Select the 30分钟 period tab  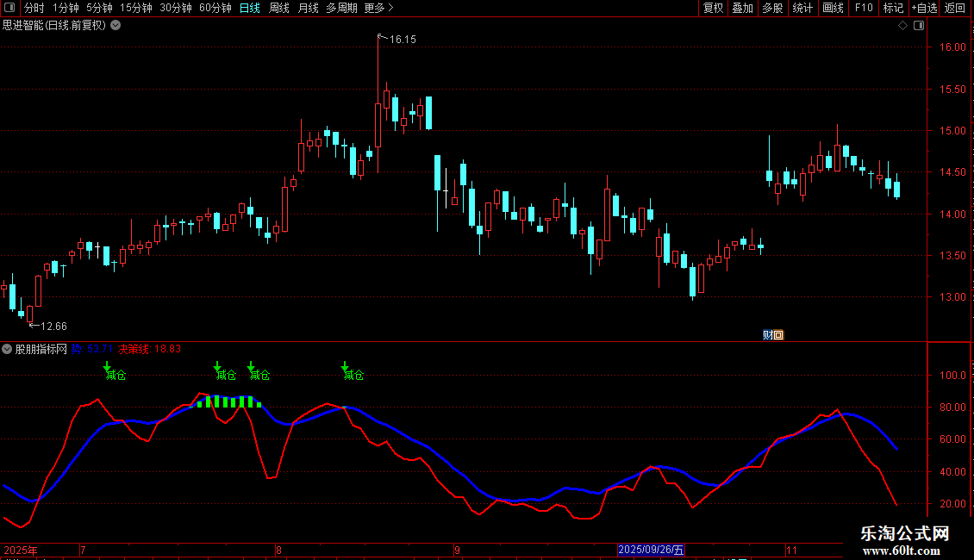click(x=176, y=8)
